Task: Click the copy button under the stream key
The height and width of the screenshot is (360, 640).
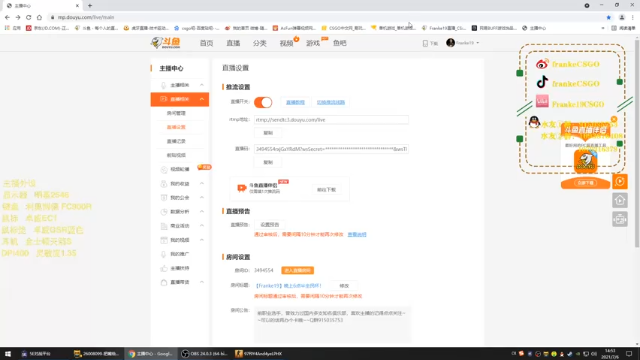Action: [268, 162]
